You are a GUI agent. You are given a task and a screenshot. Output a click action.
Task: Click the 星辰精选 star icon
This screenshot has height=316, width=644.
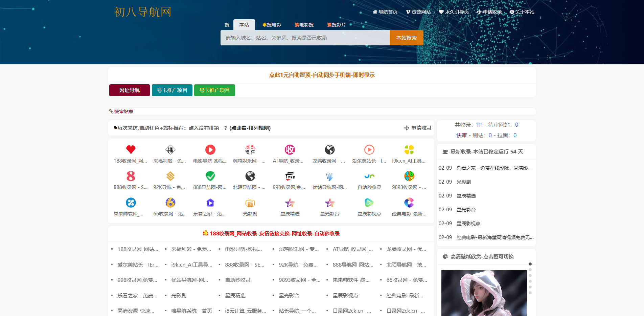(x=290, y=203)
